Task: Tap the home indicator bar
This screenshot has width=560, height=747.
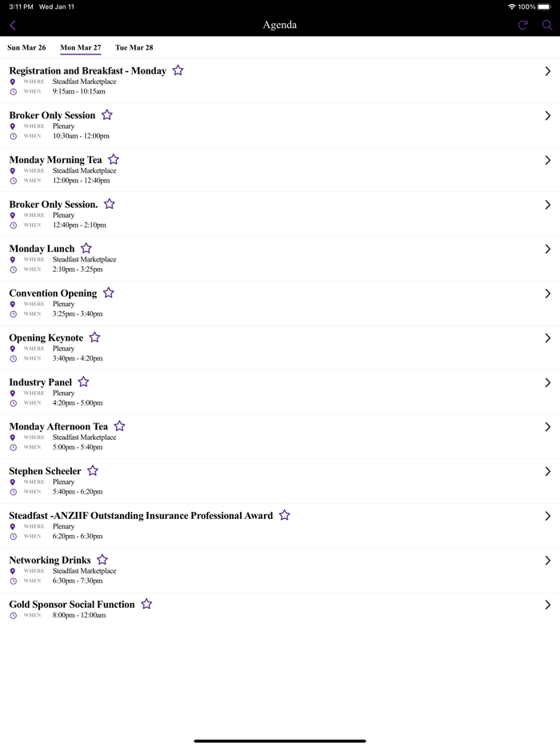Action: [x=280, y=741]
